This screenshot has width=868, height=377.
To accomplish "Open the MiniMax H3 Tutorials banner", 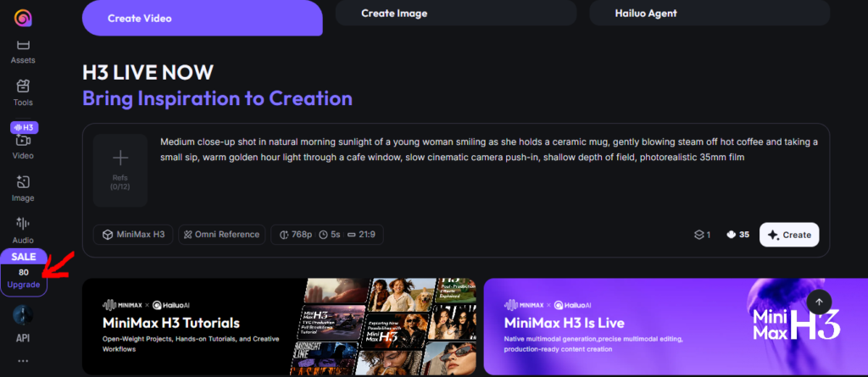I will [x=279, y=327].
